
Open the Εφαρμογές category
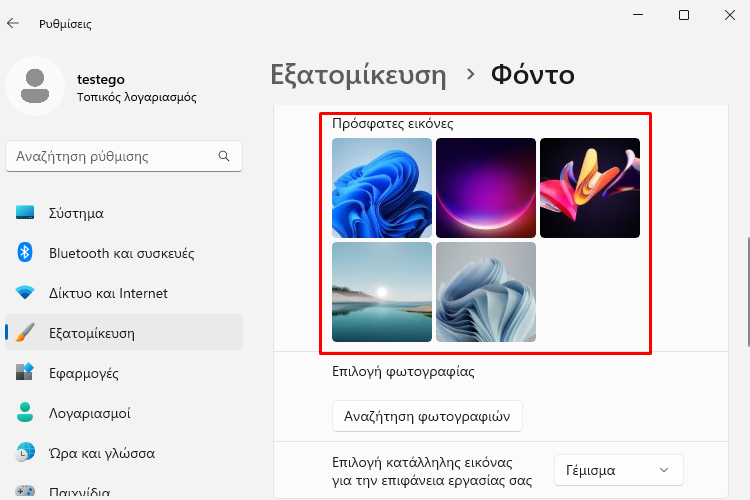tap(124, 373)
